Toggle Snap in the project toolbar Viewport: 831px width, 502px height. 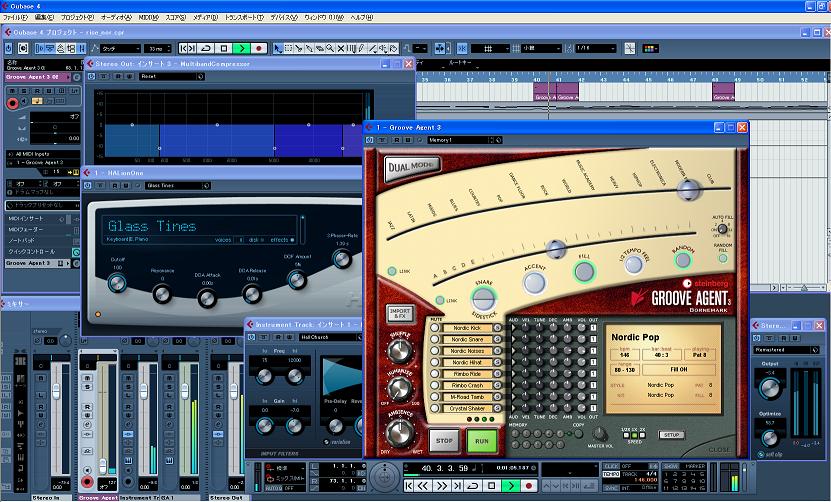[x=462, y=48]
